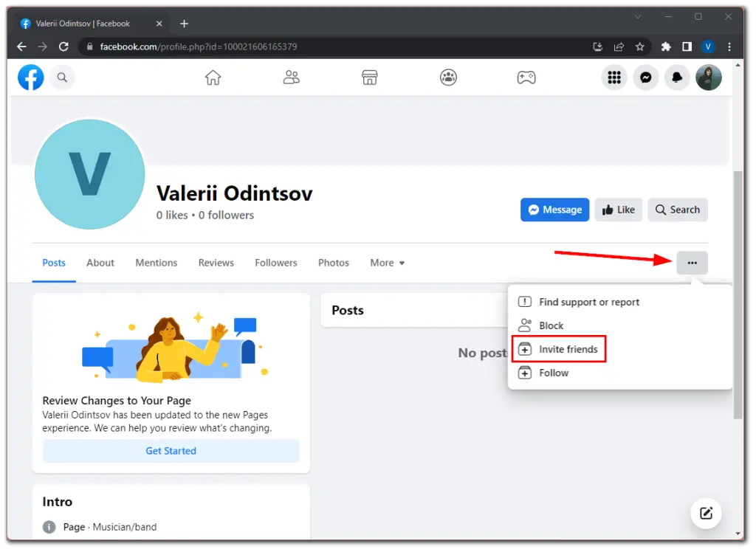Click the 0 followers text
The width and height of the screenshot is (756, 552).
point(226,215)
